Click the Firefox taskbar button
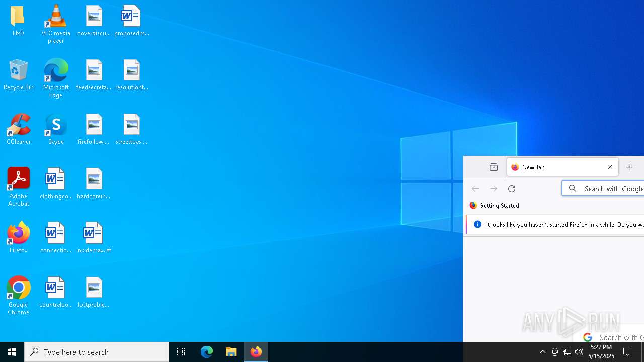The image size is (644, 362). 256,352
